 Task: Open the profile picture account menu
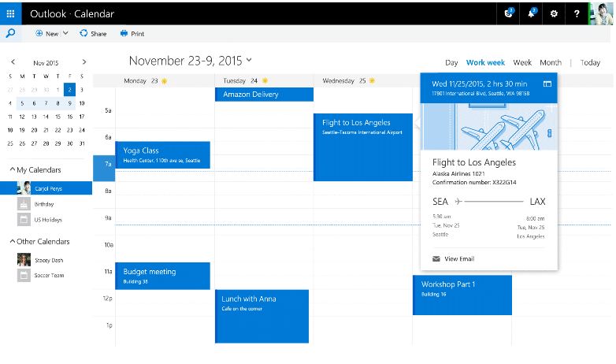(601, 13)
